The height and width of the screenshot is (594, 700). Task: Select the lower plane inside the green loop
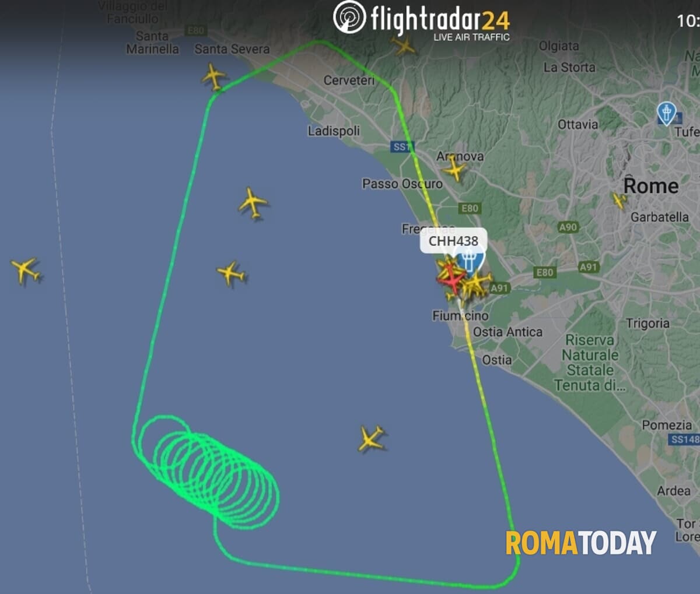231,273
